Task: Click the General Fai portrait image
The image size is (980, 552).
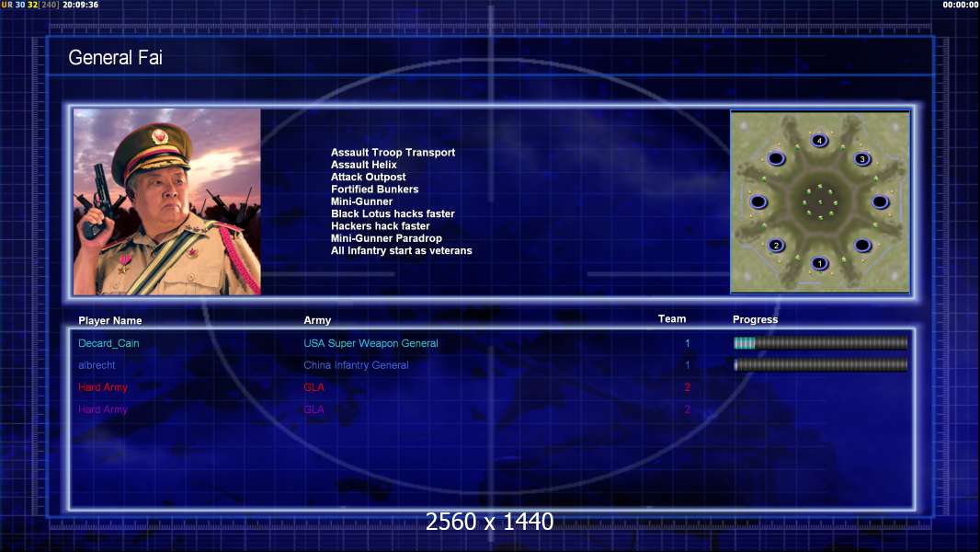Action: pyautogui.click(x=167, y=201)
